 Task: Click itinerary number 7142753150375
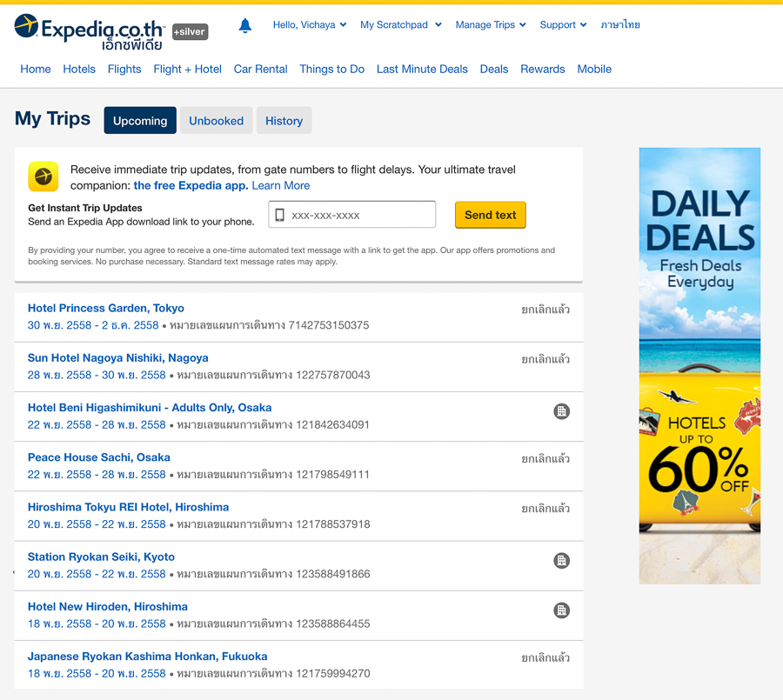(329, 325)
